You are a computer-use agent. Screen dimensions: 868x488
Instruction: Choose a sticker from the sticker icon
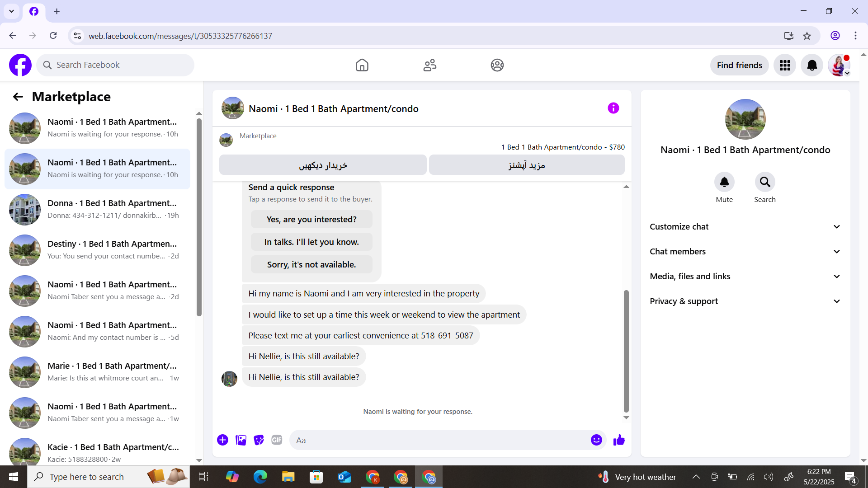[x=259, y=440]
